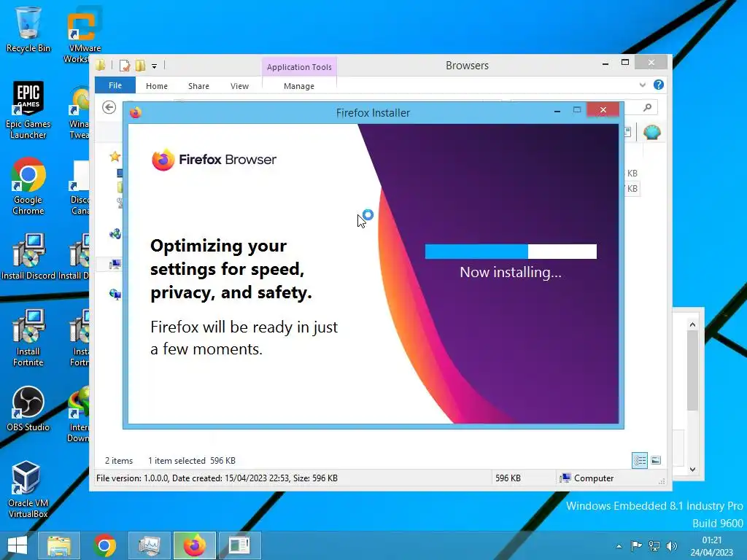This screenshot has width=747, height=560.
Task: Click the right-side scrollbar thumb
Action: tap(693, 370)
